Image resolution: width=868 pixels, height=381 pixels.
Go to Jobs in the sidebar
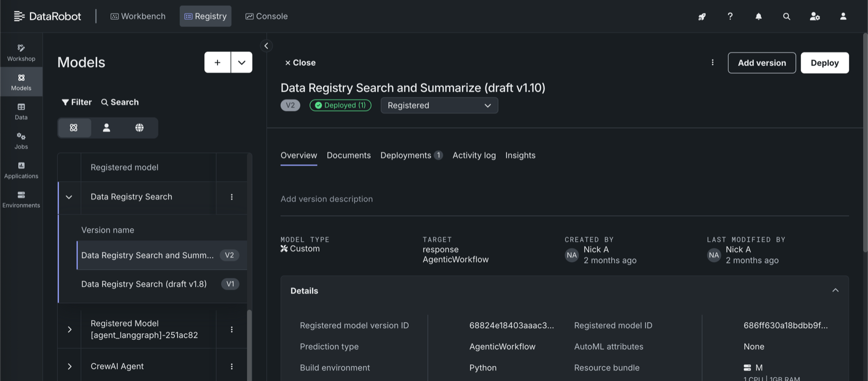[21, 141]
